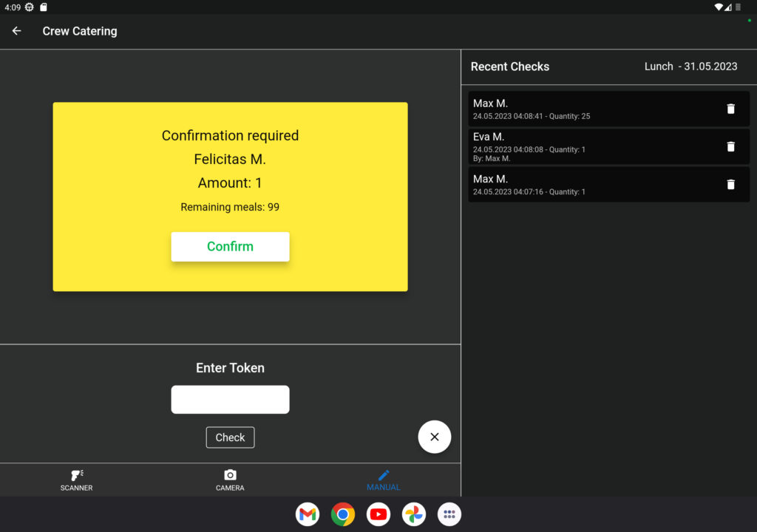
Task: Open Max M. entry at 04:08:41
Action: tap(609, 109)
